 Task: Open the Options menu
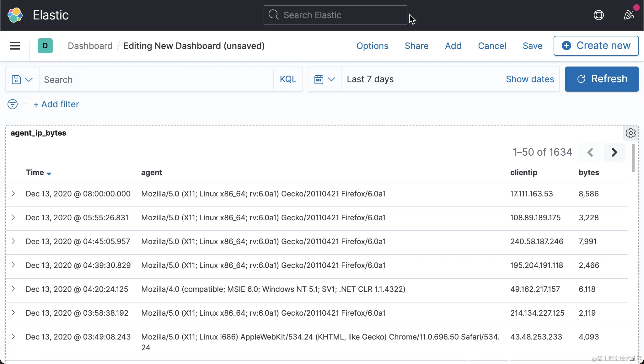click(372, 46)
